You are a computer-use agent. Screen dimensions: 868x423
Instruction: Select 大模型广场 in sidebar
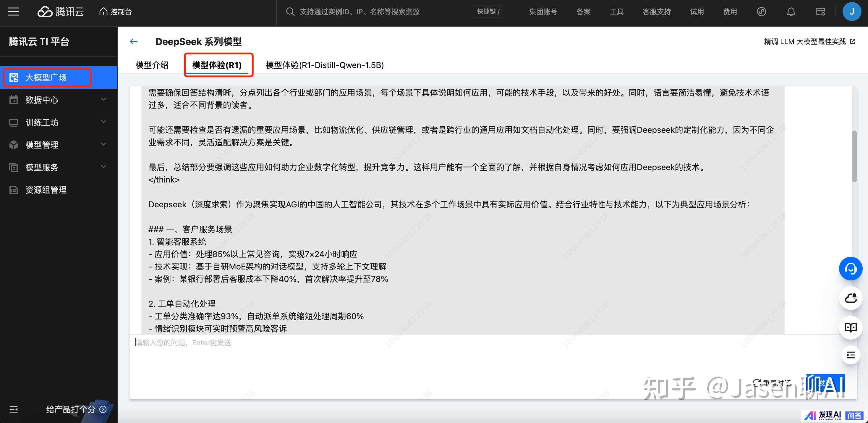[x=59, y=78]
